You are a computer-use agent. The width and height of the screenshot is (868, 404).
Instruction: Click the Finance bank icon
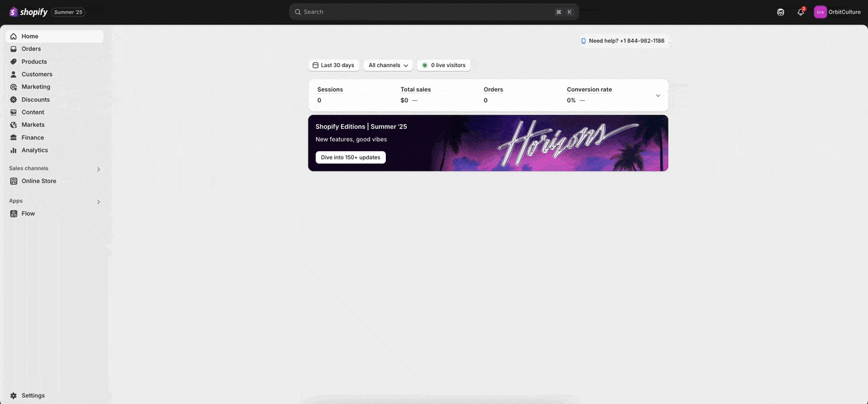(14, 138)
